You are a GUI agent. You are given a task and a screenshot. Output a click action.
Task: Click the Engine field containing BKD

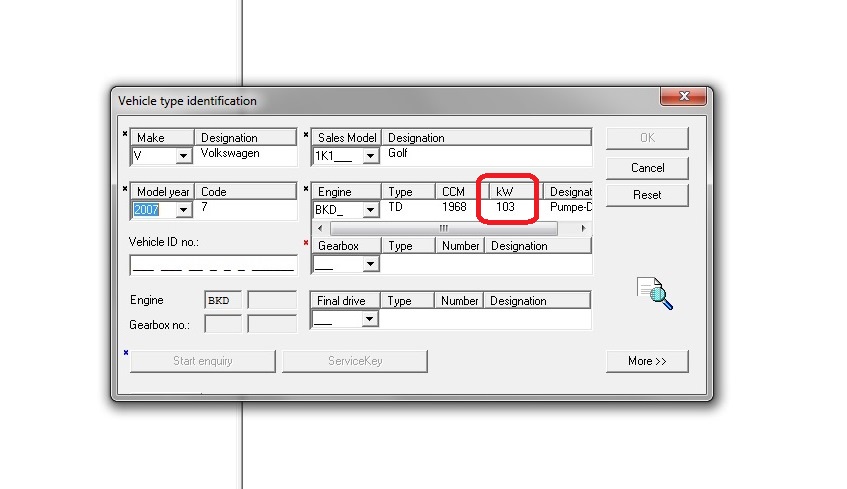pos(222,300)
